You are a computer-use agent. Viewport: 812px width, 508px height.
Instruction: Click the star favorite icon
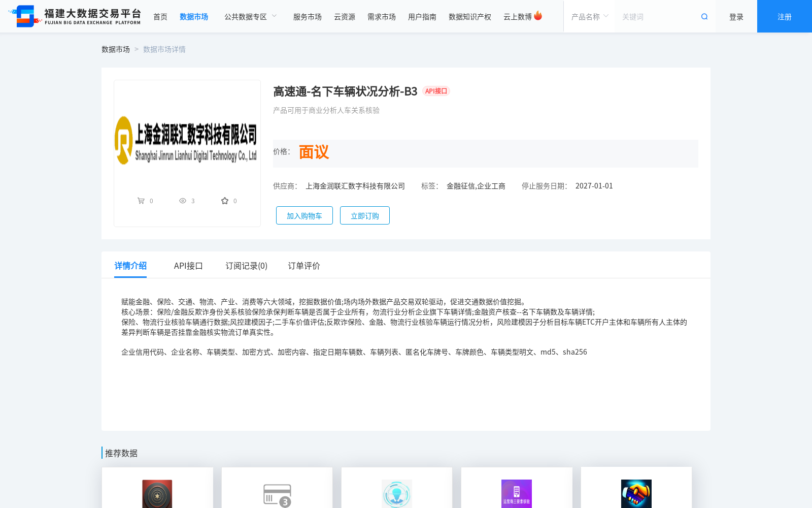click(x=225, y=201)
